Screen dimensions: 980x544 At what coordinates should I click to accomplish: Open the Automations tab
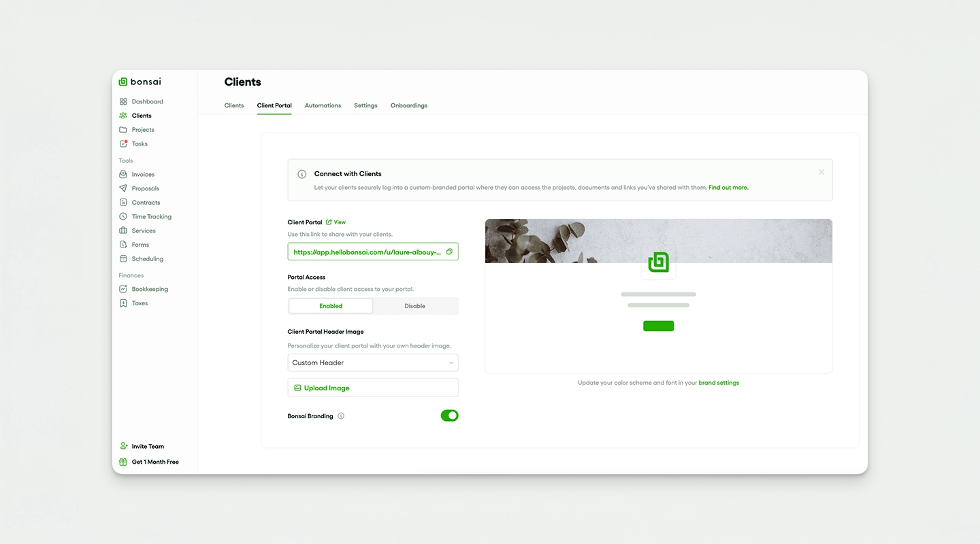pyautogui.click(x=323, y=105)
